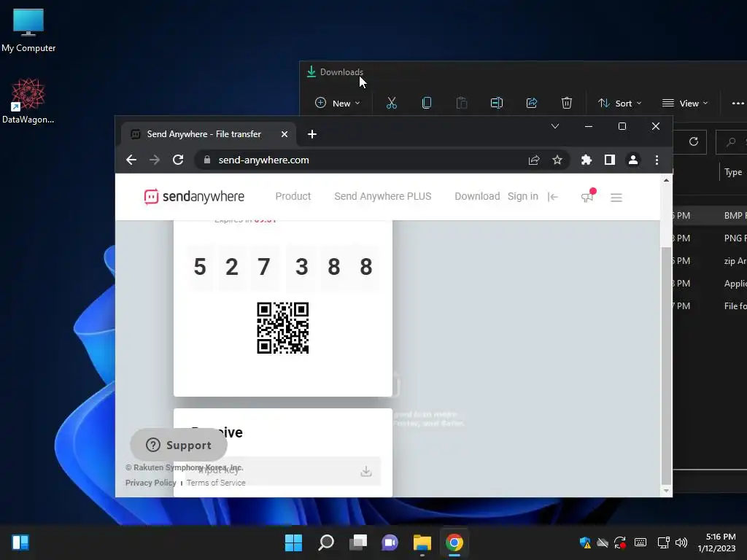Open Chrome three-dot menu

[x=657, y=160]
